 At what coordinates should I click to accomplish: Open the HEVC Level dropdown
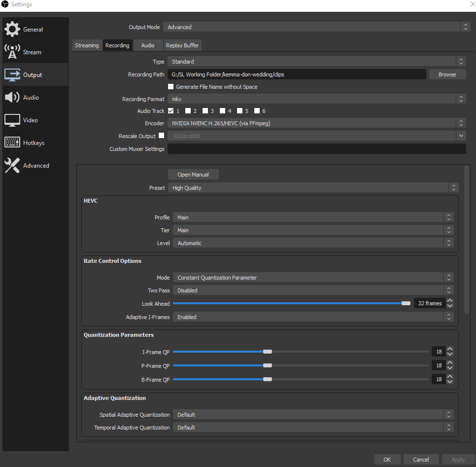coord(313,243)
